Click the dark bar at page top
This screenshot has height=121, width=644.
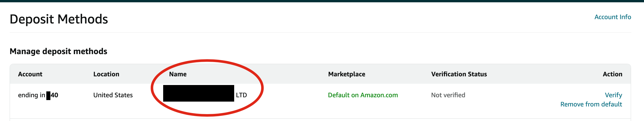point(322,1)
